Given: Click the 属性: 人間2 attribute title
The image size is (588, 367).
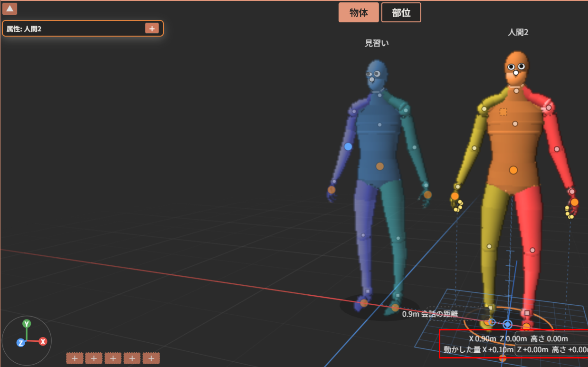Looking at the screenshot, I should (x=24, y=29).
